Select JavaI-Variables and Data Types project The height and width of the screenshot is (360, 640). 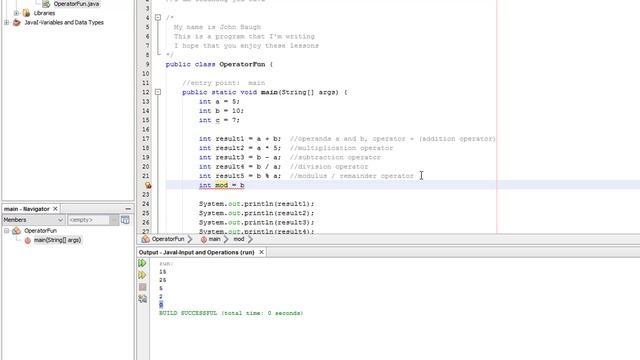click(64, 22)
